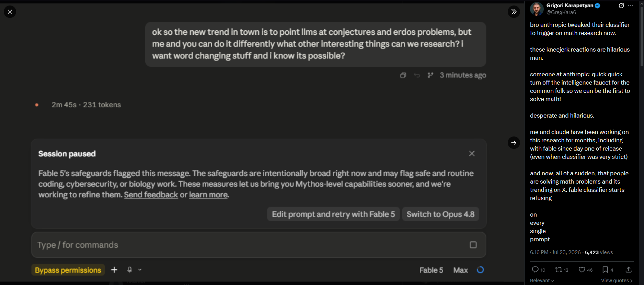644x285 pixels.
Task: Click the undo/retry arrow under the message
Action: click(x=417, y=75)
